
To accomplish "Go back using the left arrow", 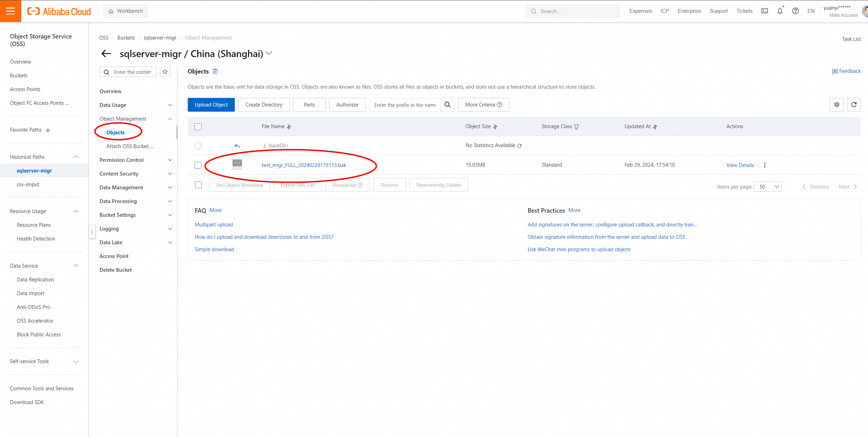I will tap(106, 54).
